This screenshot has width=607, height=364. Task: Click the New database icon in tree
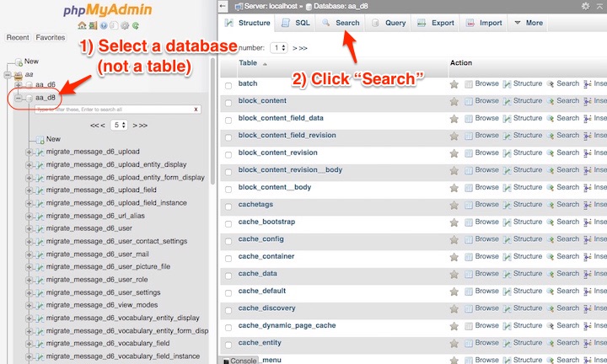click(x=19, y=62)
